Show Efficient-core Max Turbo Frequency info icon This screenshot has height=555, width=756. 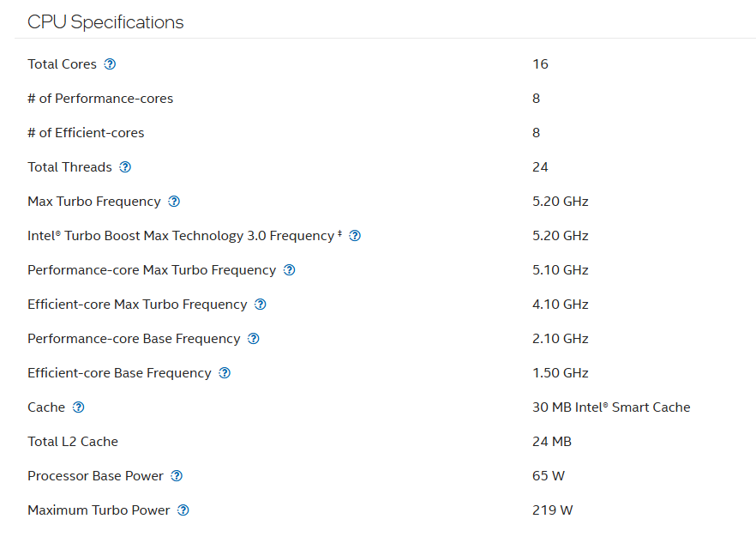tap(261, 305)
